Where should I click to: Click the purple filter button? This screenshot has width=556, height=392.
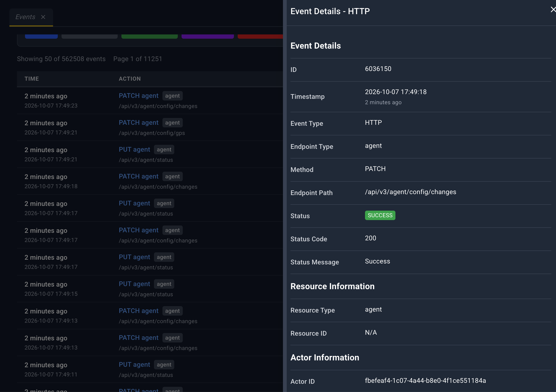tap(207, 36)
